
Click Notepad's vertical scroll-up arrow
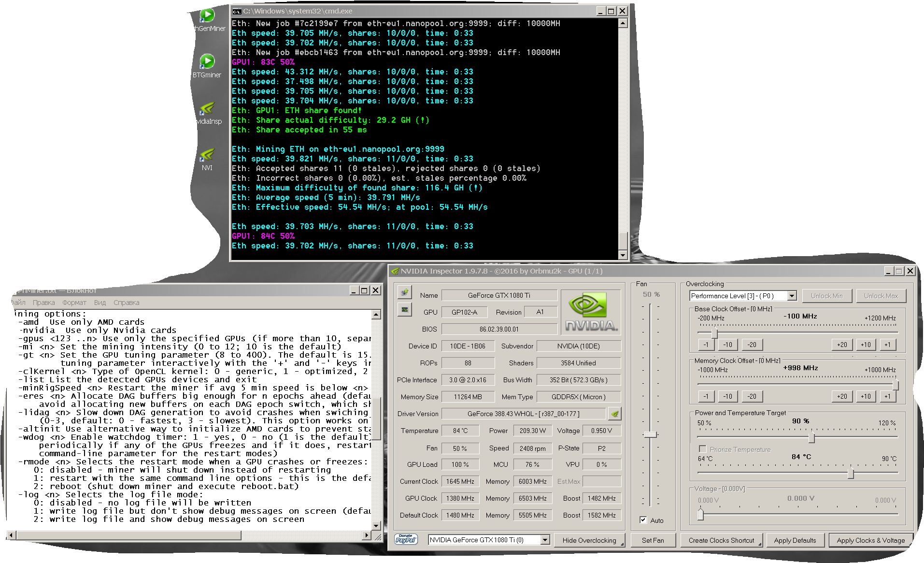pos(376,315)
